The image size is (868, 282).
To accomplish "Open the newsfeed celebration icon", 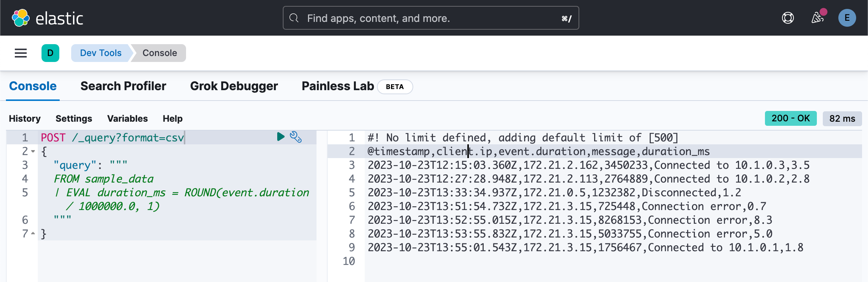I will point(817,18).
